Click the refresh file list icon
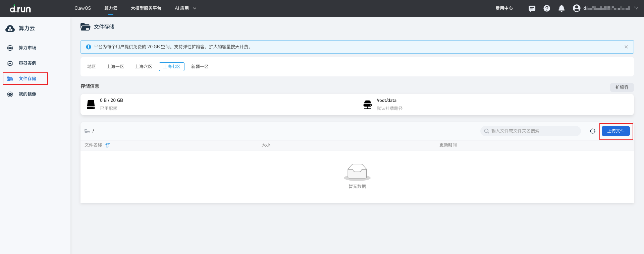Viewport: 644px width, 254px height. [x=593, y=131]
